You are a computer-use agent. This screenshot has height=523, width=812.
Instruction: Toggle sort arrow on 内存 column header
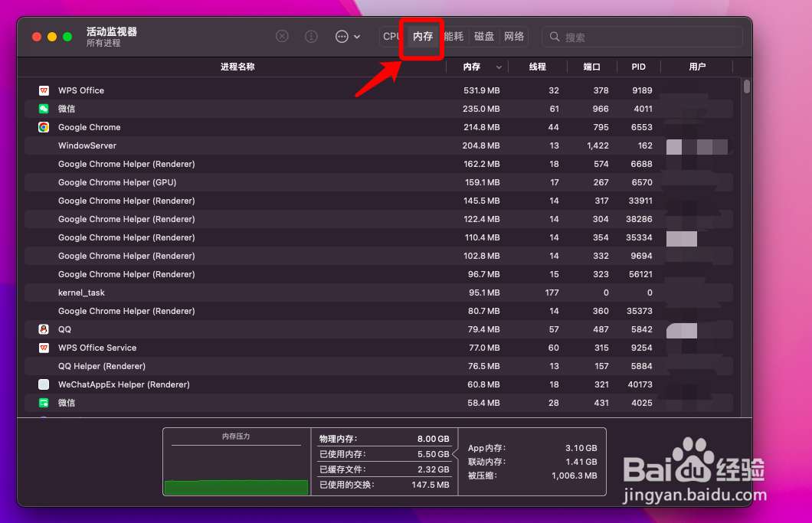[x=499, y=67]
